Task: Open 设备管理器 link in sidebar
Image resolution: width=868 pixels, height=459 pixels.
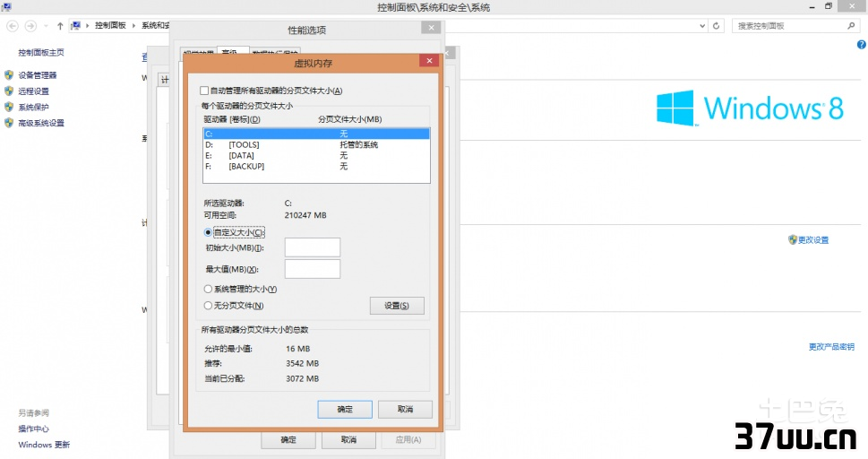Action: click(37, 74)
